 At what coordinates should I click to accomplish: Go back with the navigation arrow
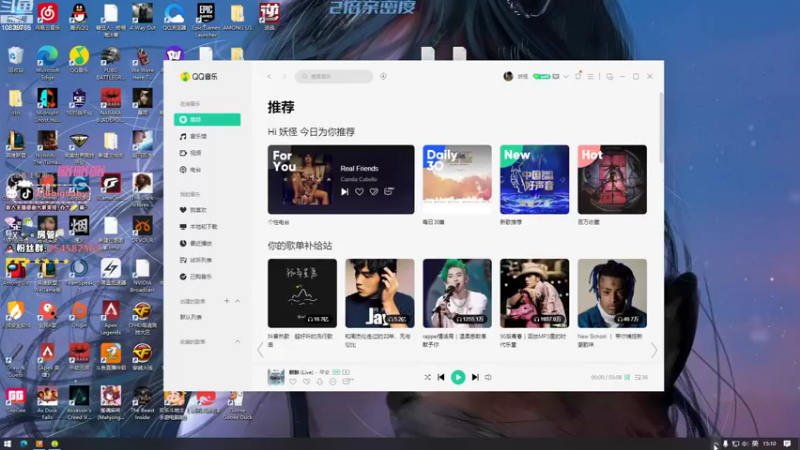click(269, 76)
